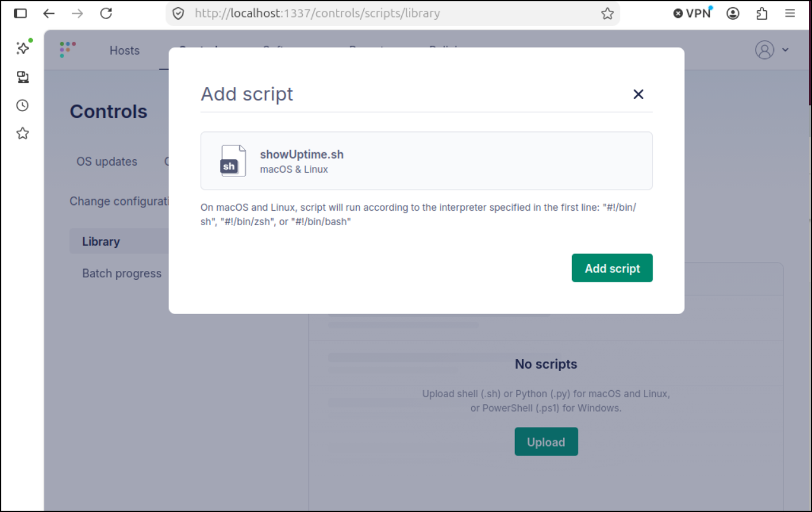Image resolution: width=812 pixels, height=512 pixels.
Task: Open the bookmarks star in the sidebar
Action: [23, 133]
